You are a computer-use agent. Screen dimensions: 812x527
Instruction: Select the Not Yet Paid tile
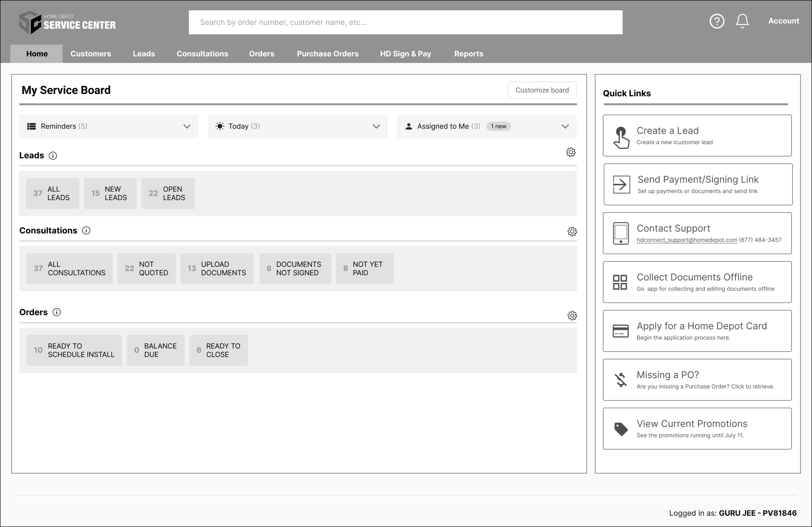tap(365, 269)
